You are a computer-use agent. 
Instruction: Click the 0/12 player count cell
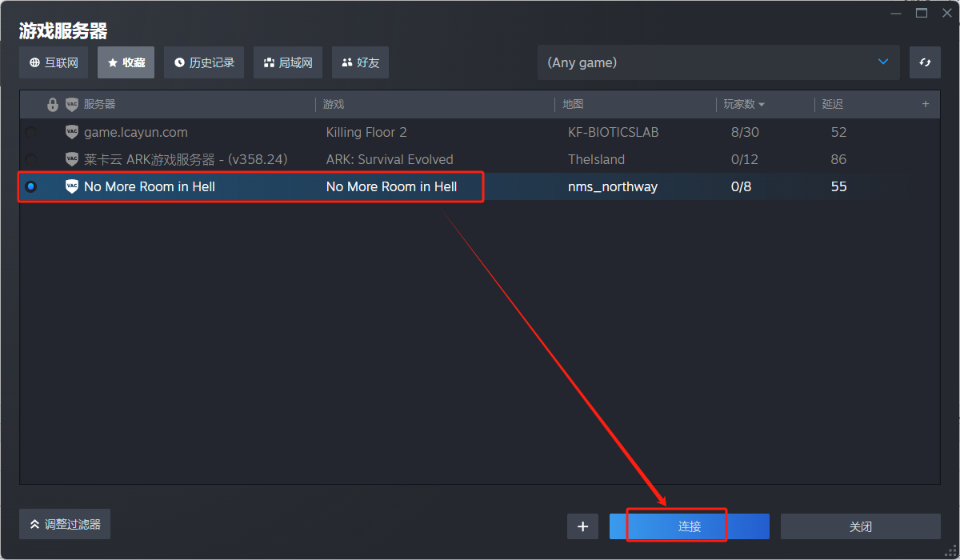745,159
